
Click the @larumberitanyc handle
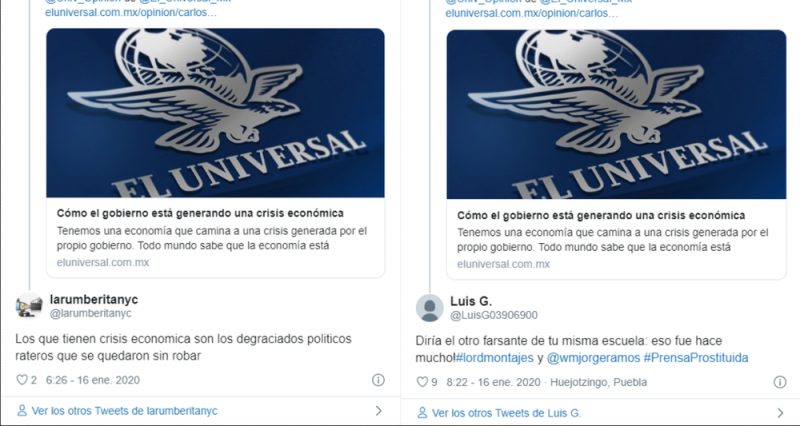pyautogui.click(x=90, y=314)
